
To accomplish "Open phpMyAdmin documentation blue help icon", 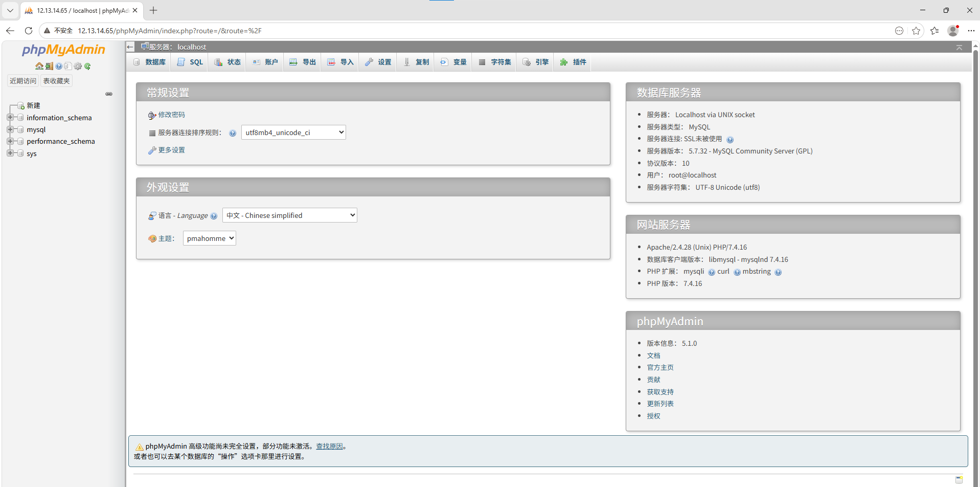I will pyautogui.click(x=59, y=66).
